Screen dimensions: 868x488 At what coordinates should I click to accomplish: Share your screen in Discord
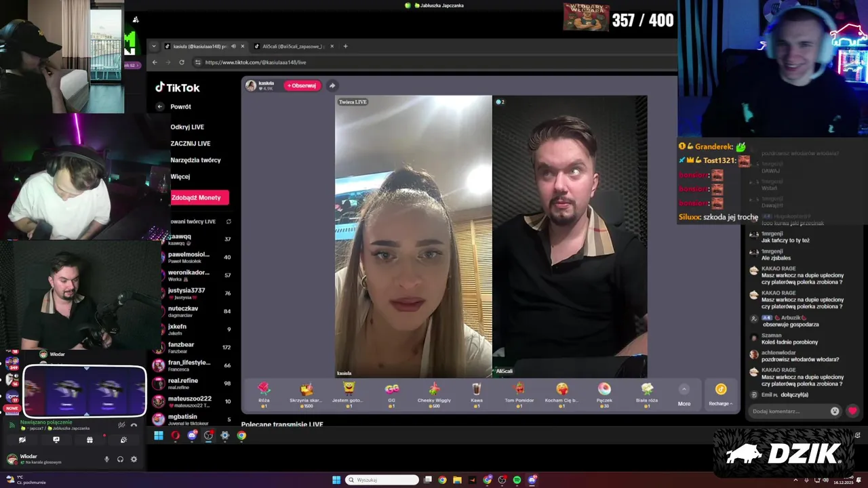56,440
